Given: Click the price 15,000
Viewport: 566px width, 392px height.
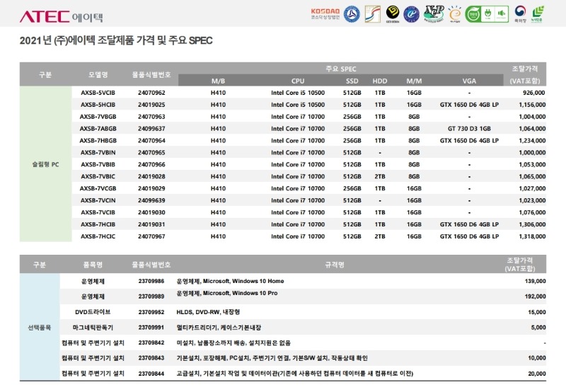Looking at the screenshot, I should (x=537, y=312).
